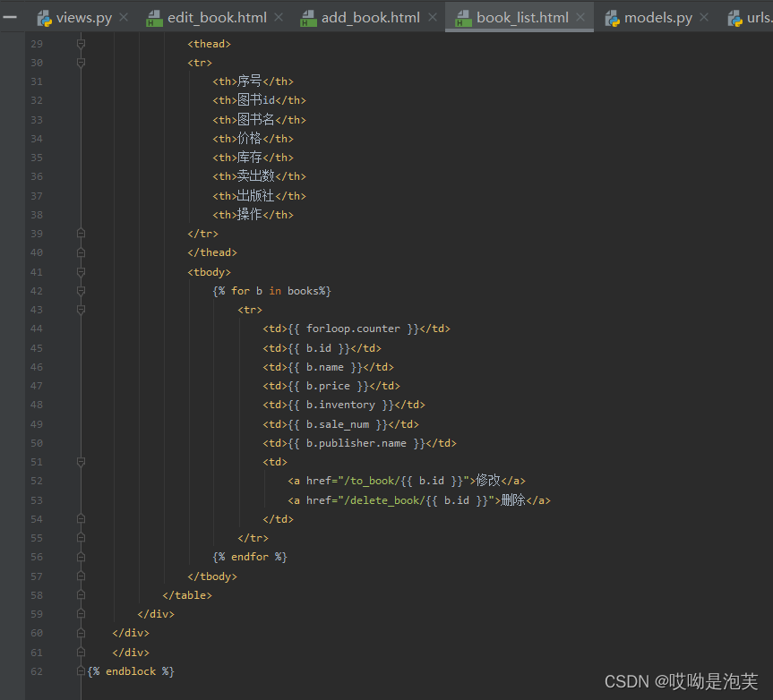Click the forloop.counter variable
The width and height of the screenshot is (773, 700).
(x=353, y=329)
